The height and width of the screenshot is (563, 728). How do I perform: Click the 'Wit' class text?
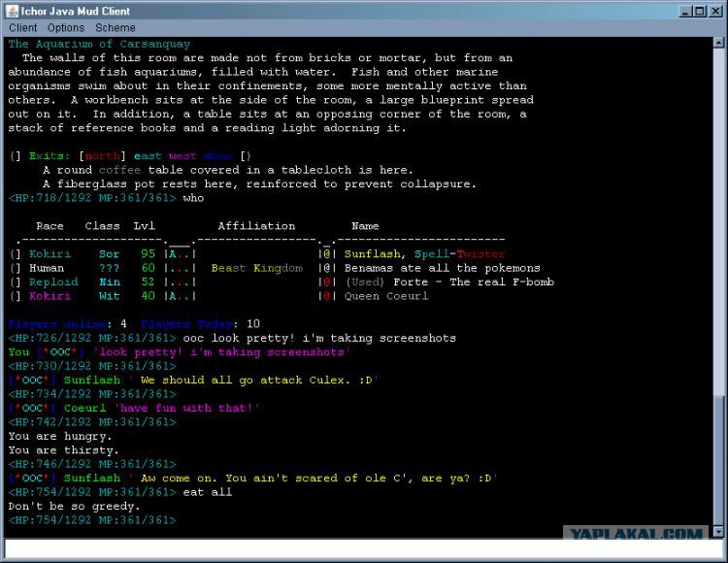pos(109,296)
